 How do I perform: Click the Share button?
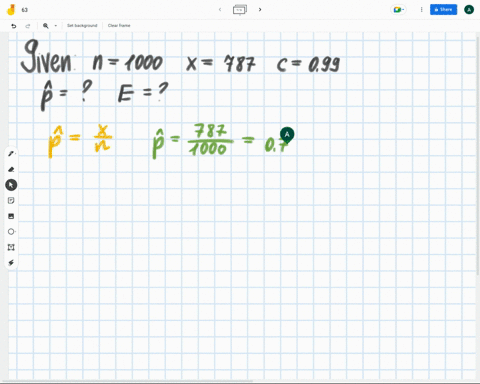tap(443, 10)
